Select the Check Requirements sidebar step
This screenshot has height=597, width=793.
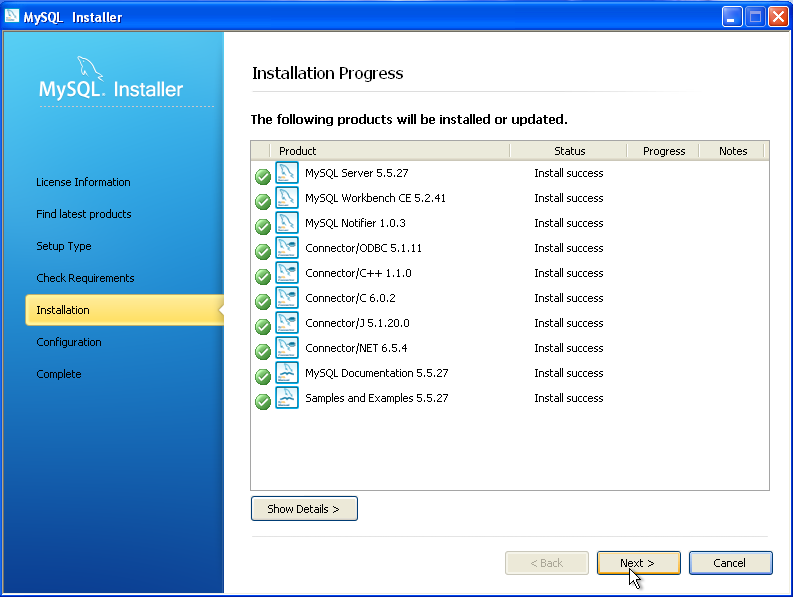(85, 278)
